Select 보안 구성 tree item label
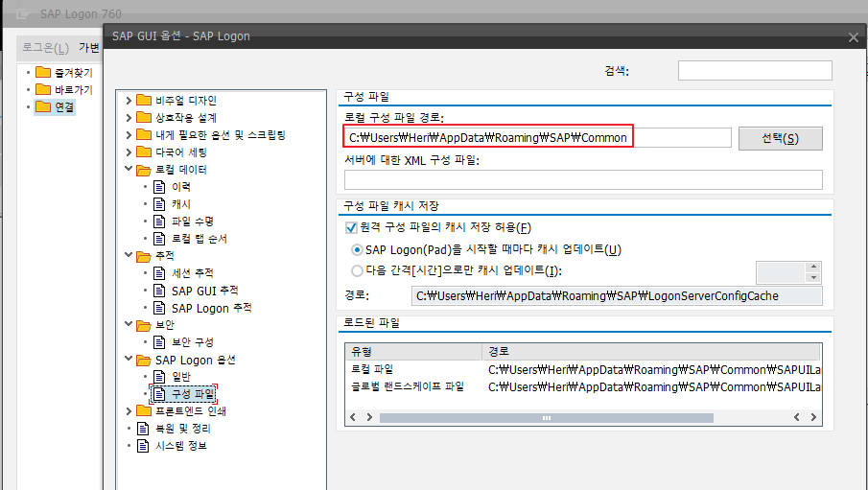Screen dimensions: 868x490 tap(192, 342)
